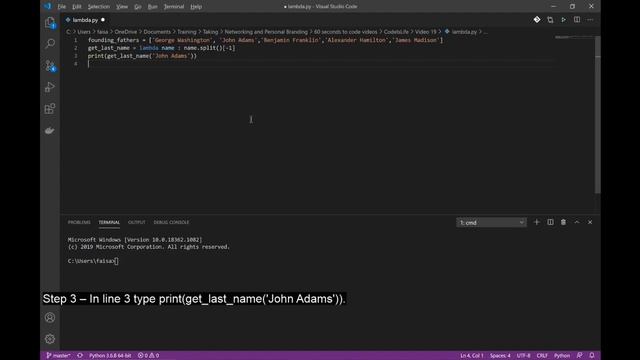This screenshot has width=640, height=360.
Task: Click 60 seconds to code videos breadcrumb
Action: (x=345, y=32)
